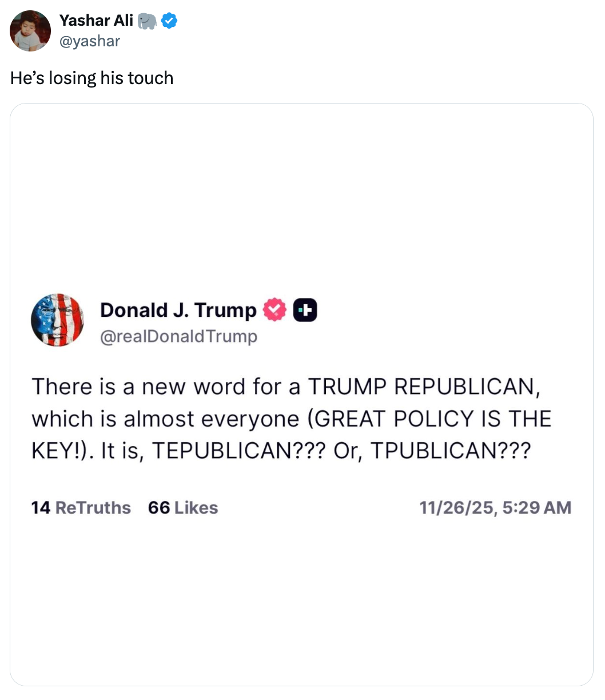The width and height of the screenshot is (605, 700).
Task: Select the "He's losing his touch" tweet text
Action: point(91,78)
